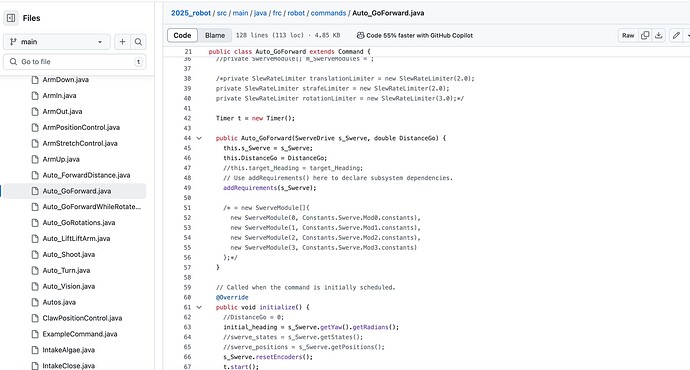Open Auto_Shoot.java in the file tree

coord(69,254)
